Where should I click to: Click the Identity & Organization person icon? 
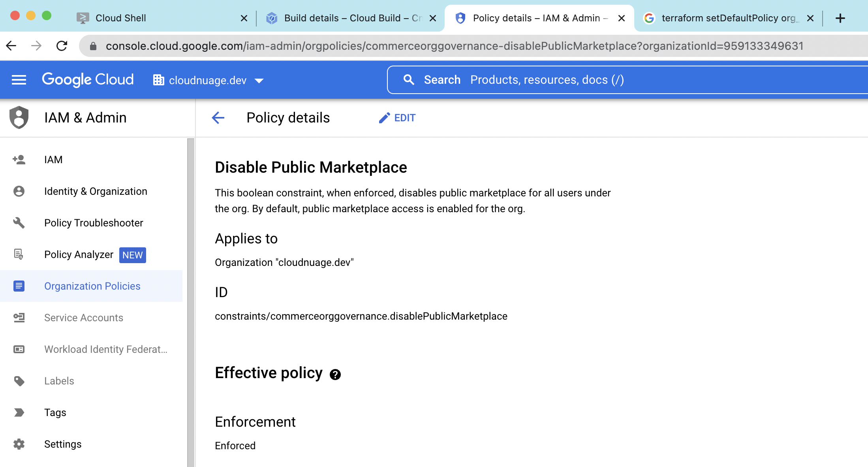click(19, 191)
